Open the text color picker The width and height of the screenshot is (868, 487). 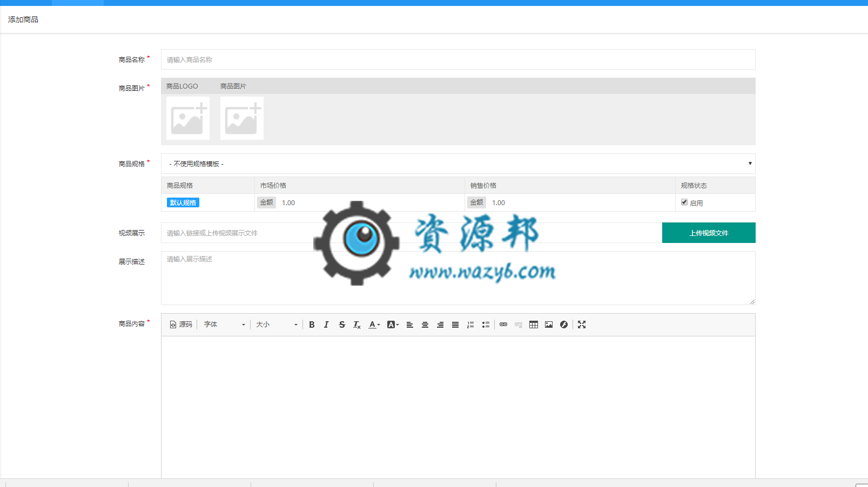(x=374, y=324)
